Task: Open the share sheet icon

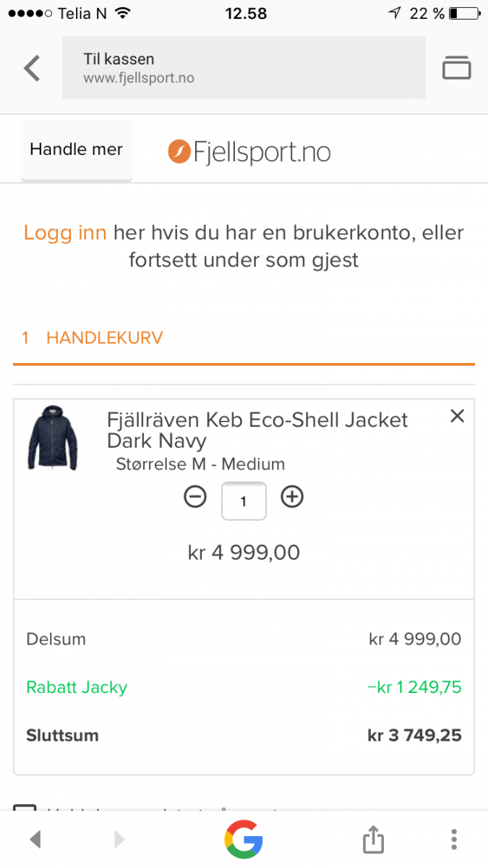Action: [x=372, y=840]
